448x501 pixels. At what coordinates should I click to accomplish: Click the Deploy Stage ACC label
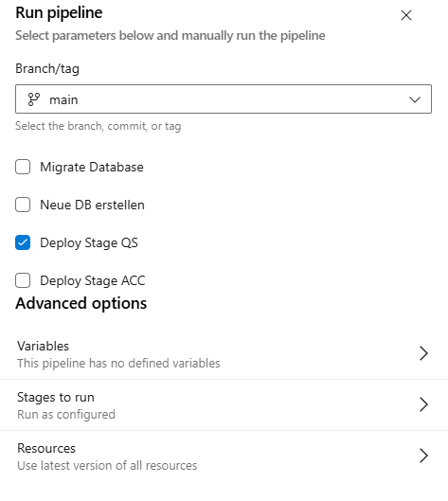coord(93,281)
